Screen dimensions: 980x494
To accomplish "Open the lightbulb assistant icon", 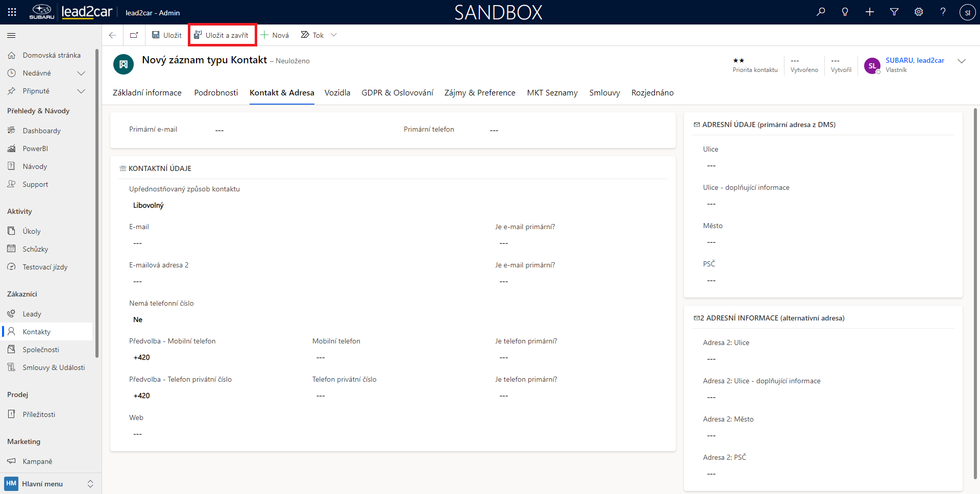I will coord(845,12).
